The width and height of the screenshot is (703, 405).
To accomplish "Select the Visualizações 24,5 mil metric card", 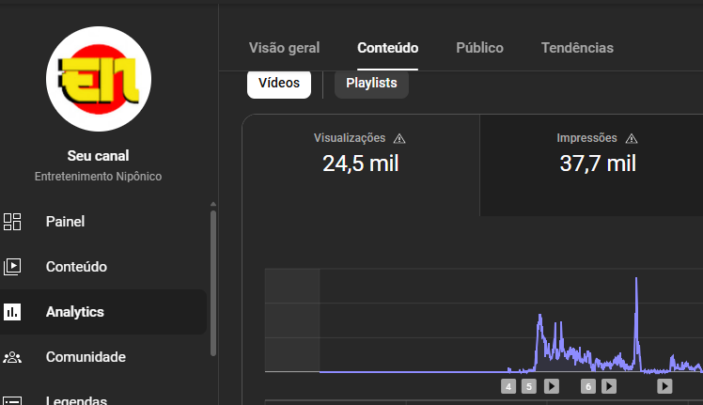I will [361, 165].
